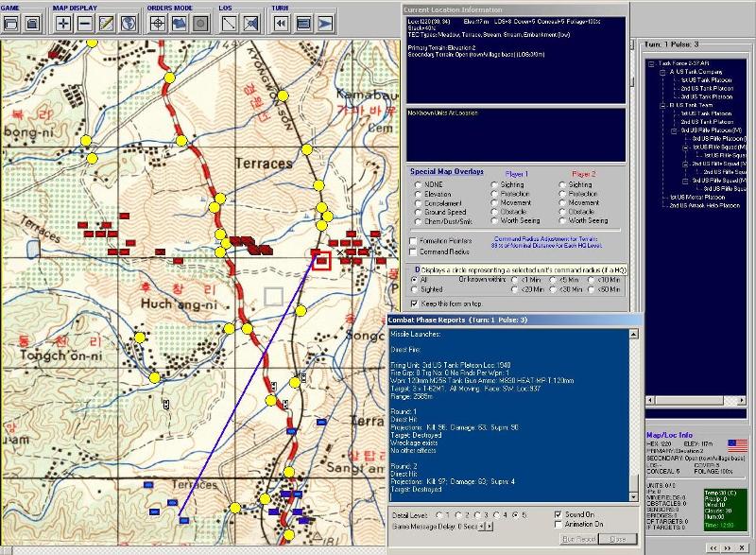The height and width of the screenshot is (555, 756).
Task: Increase the Game Message Delay stepper
Action: (488, 526)
